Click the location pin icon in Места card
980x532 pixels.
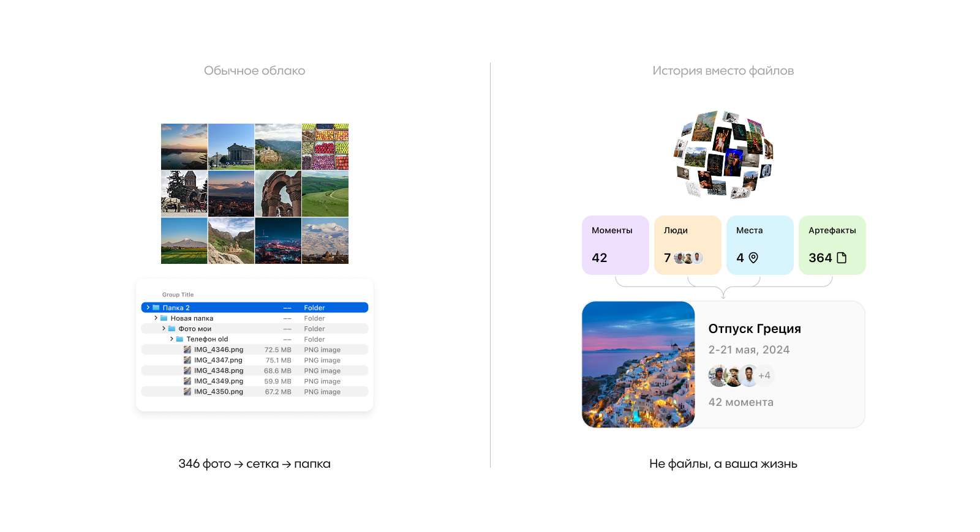[753, 258]
